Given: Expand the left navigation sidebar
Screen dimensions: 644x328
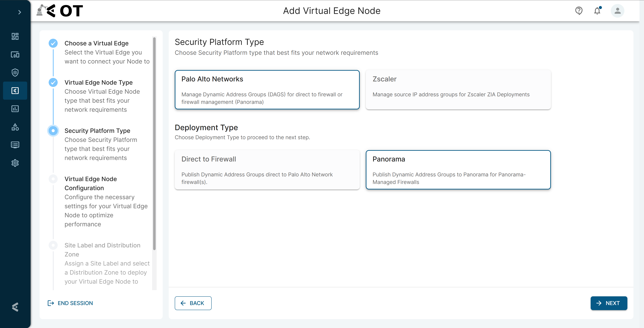Looking at the screenshot, I should (19, 12).
